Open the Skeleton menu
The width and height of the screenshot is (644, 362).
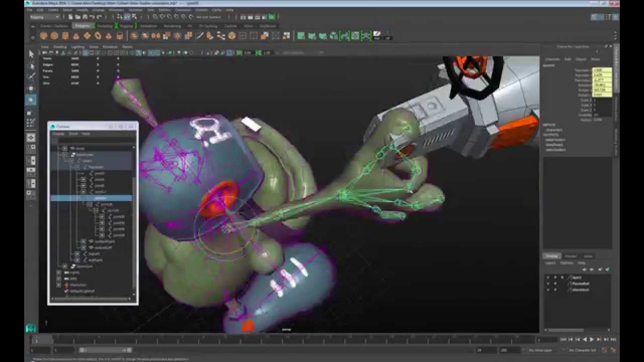tap(135, 10)
